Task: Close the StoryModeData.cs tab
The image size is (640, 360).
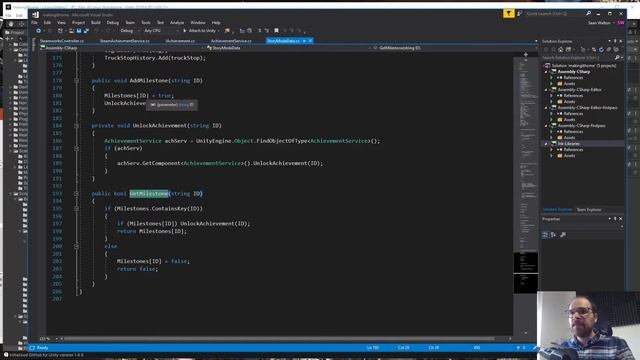Action: tap(310, 41)
